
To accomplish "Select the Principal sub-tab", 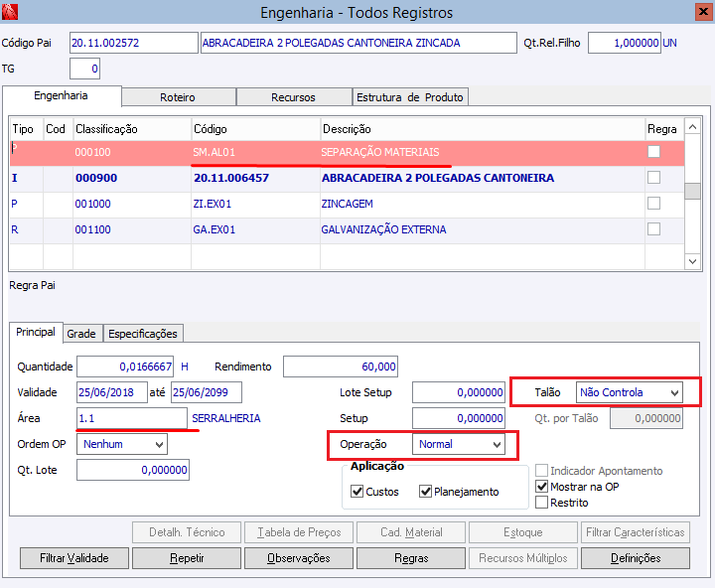I will click(x=36, y=332).
